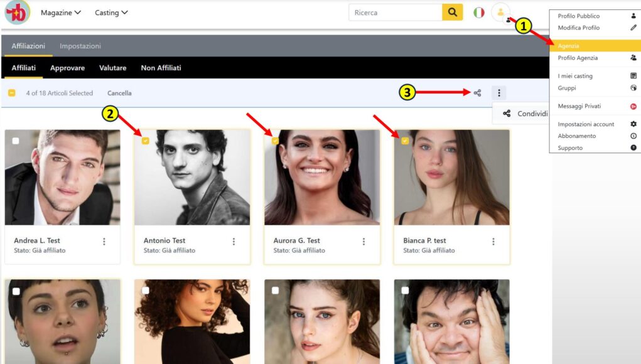Screen dimensions: 641x364
Task: Choose Agenzia from user menu
Action: (x=595, y=46)
